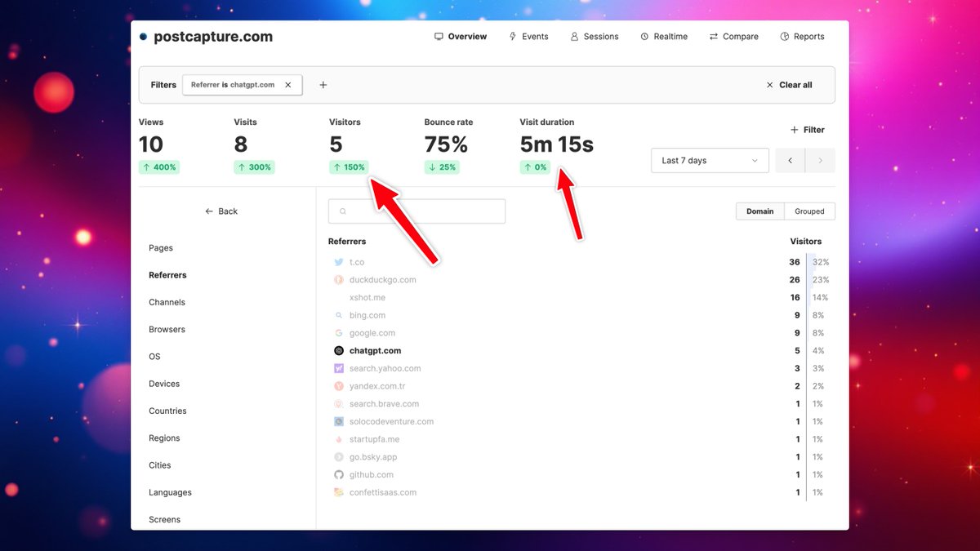Click the Yahoo favicon
This screenshot has height=551, width=980.
click(x=339, y=369)
